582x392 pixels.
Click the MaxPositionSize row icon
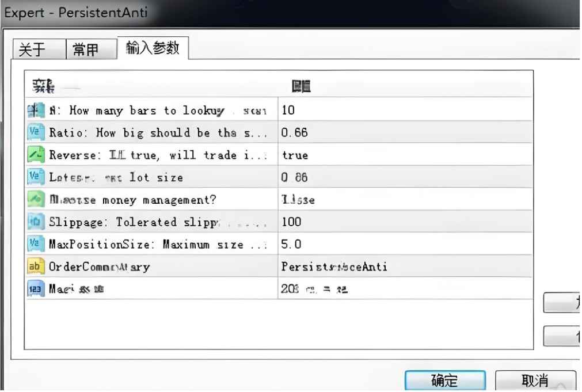click(33, 244)
